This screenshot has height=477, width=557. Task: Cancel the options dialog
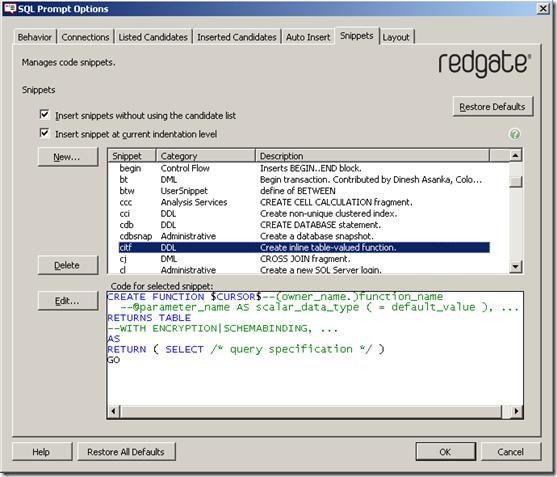(x=511, y=452)
